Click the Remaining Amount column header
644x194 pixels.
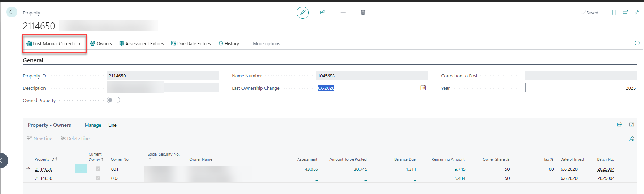pos(448,159)
